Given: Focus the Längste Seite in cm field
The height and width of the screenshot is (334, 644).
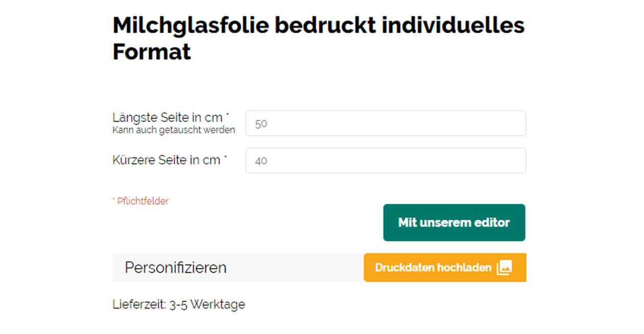Looking at the screenshot, I should point(386,123).
